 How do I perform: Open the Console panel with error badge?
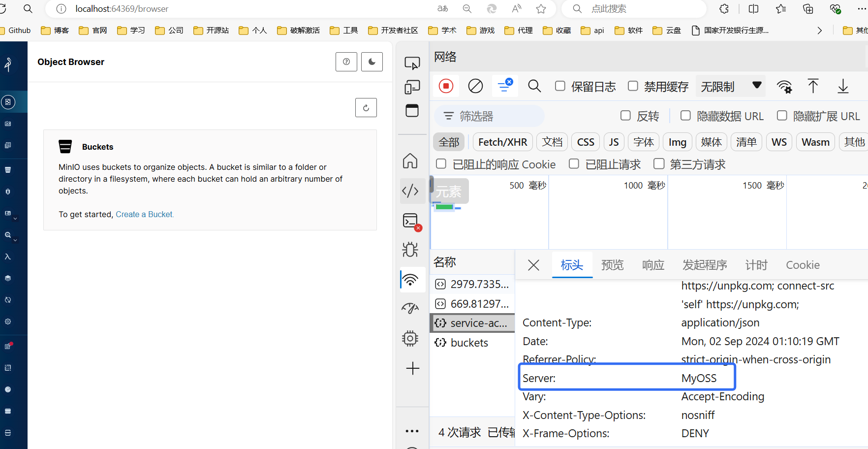(x=411, y=221)
